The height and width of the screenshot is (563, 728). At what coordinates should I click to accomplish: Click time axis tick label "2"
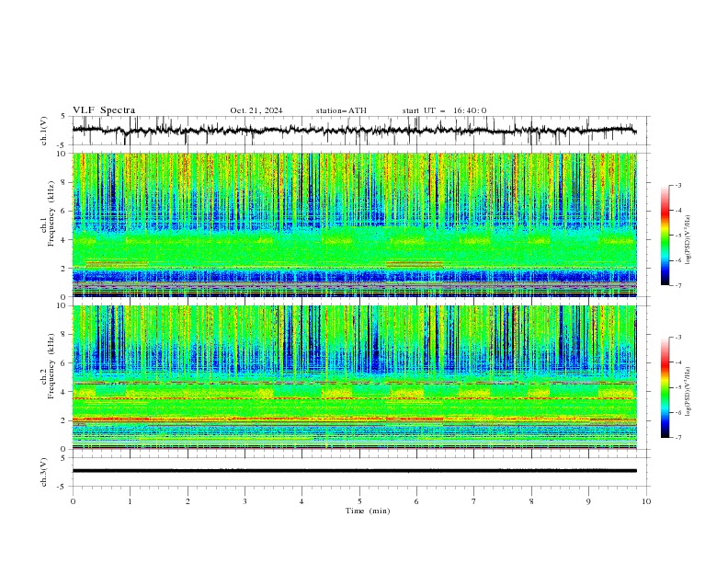tap(188, 501)
